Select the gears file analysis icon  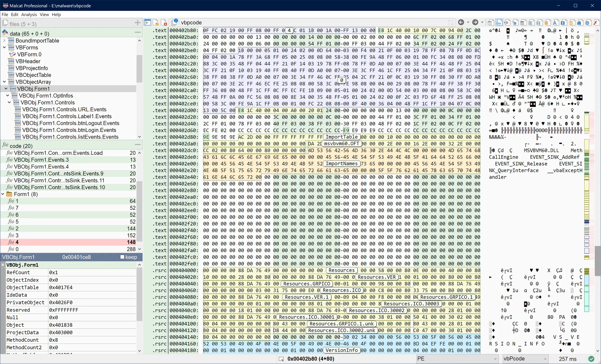[515, 22]
